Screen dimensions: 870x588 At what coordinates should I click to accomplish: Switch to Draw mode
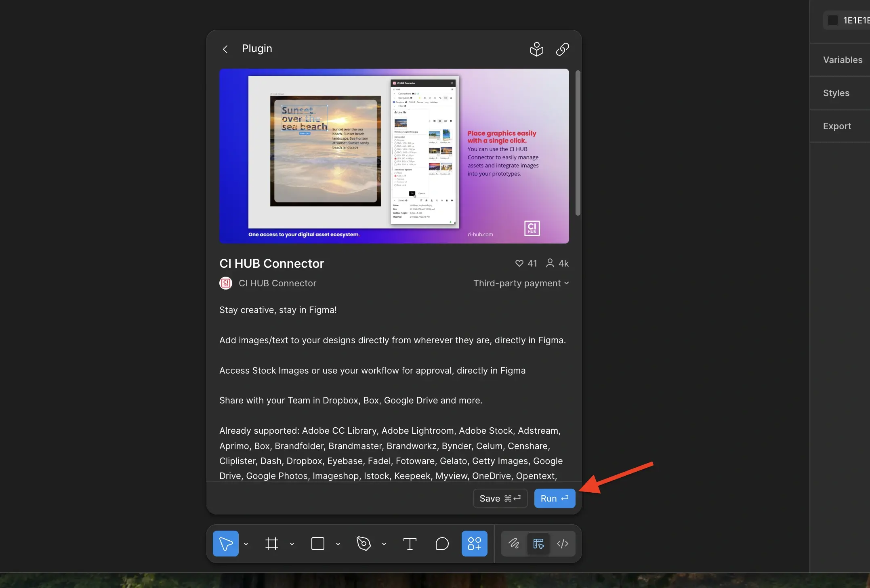[514, 544]
